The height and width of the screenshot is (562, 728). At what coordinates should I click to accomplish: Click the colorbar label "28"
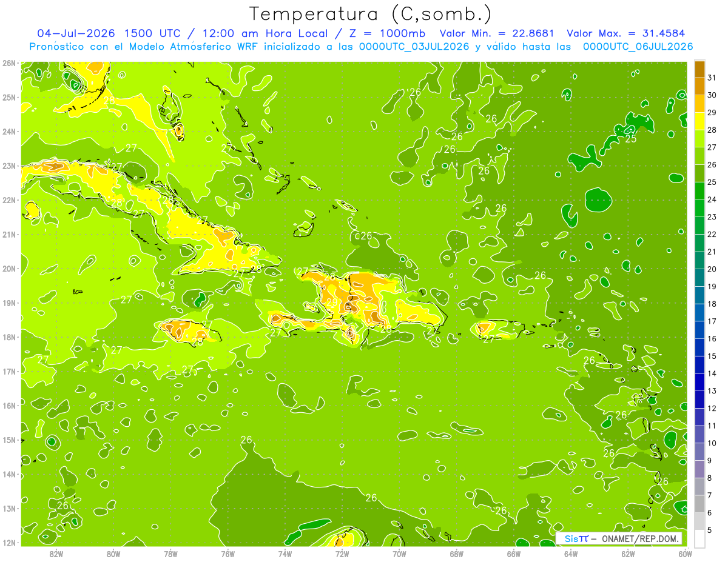pyautogui.click(x=712, y=130)
